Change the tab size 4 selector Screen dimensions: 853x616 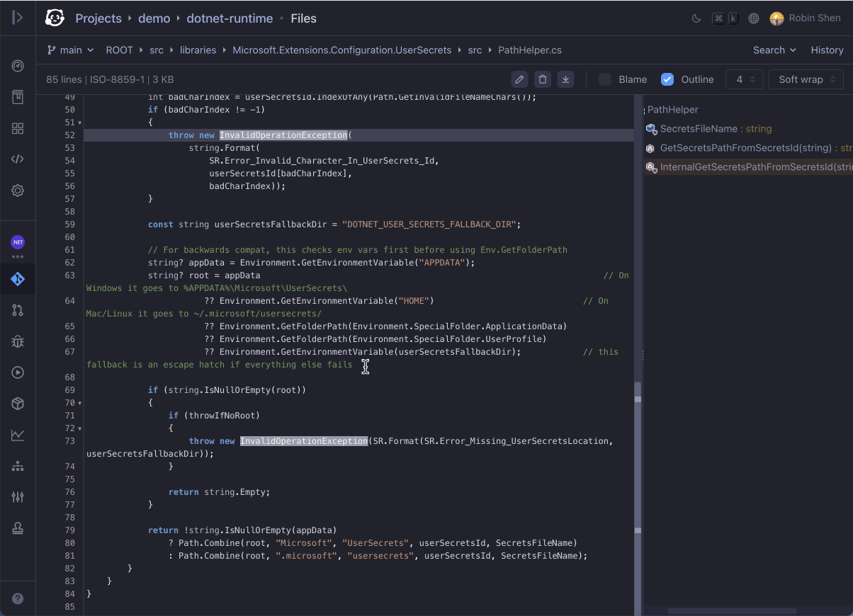[x=745, y=79]
